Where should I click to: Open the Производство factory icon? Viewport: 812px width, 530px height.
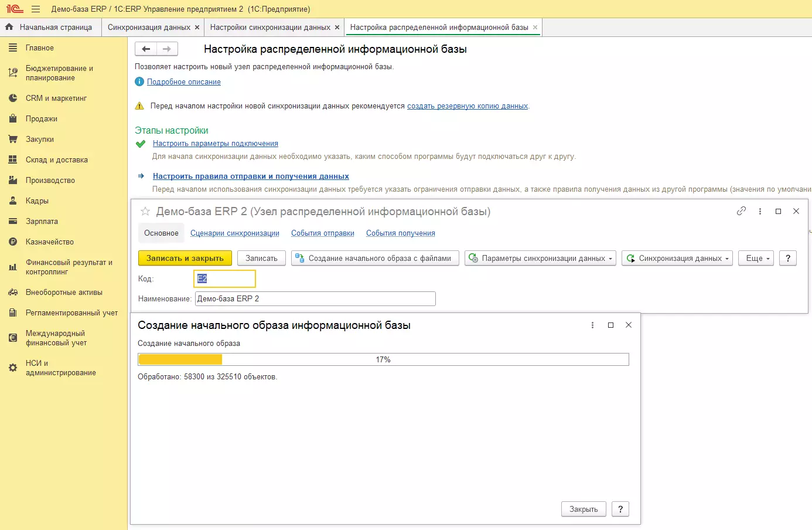tap(13, 181)
